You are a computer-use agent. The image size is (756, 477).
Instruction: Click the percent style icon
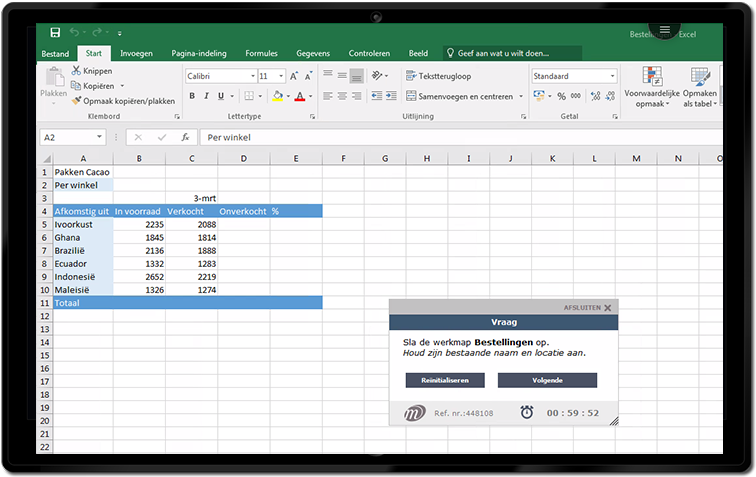[561, 96]
